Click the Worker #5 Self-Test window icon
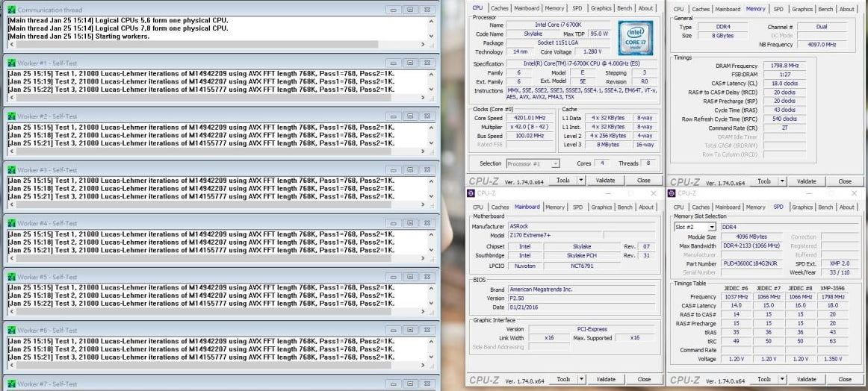The image size is (868, 391). [11, 277]
